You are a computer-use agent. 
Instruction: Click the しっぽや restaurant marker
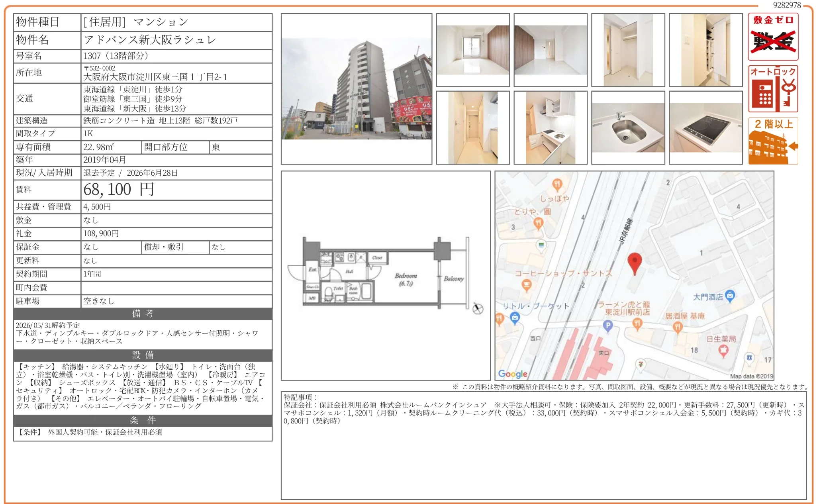(x=557, y=184)
